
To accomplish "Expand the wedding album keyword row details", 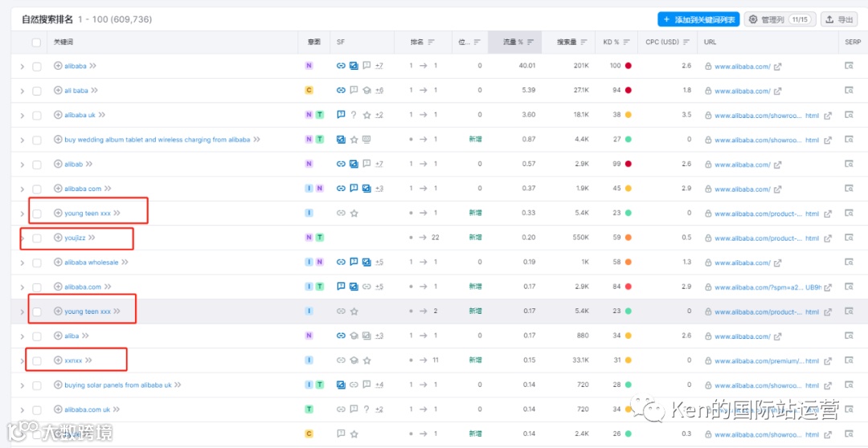I will [23, 141].
